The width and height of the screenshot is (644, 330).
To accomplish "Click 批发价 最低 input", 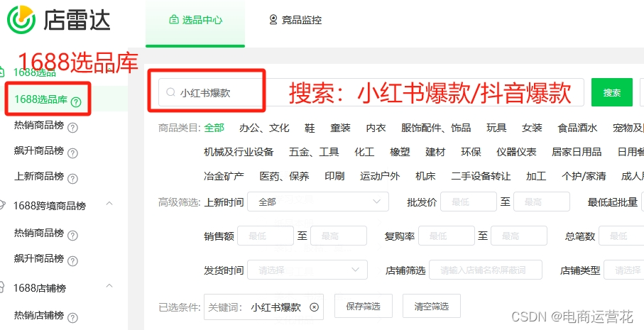I will tap(469, 202).
